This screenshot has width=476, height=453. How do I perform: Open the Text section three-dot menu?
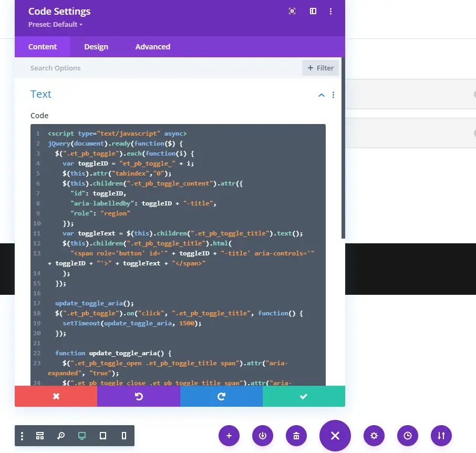tap(333, 95)
